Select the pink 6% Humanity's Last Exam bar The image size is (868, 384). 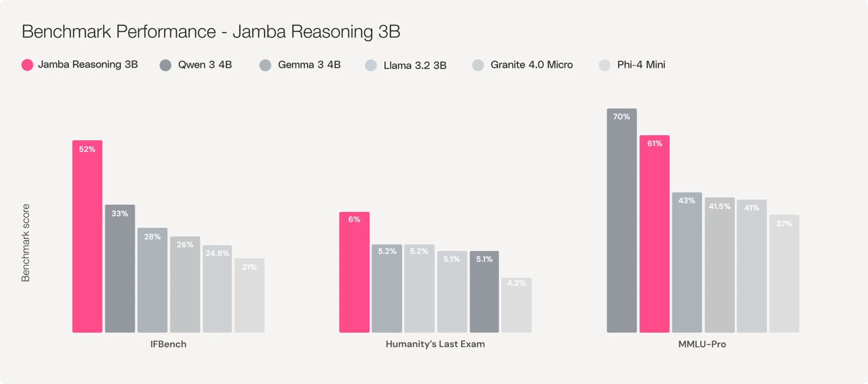[x=354, y=272]
